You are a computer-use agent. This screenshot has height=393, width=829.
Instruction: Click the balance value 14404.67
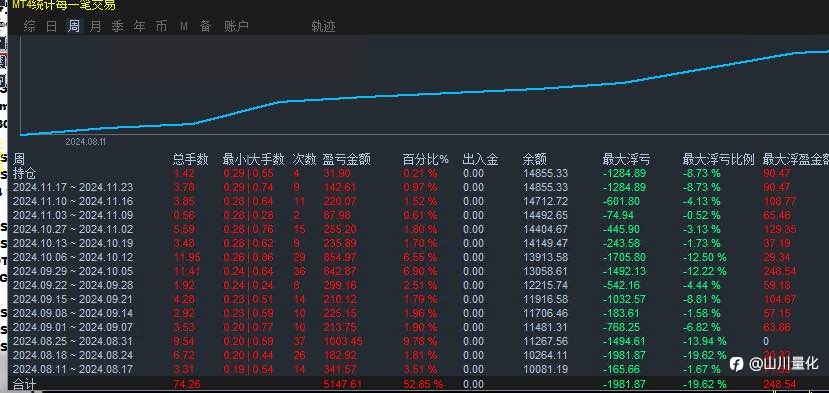pos(545,230)
